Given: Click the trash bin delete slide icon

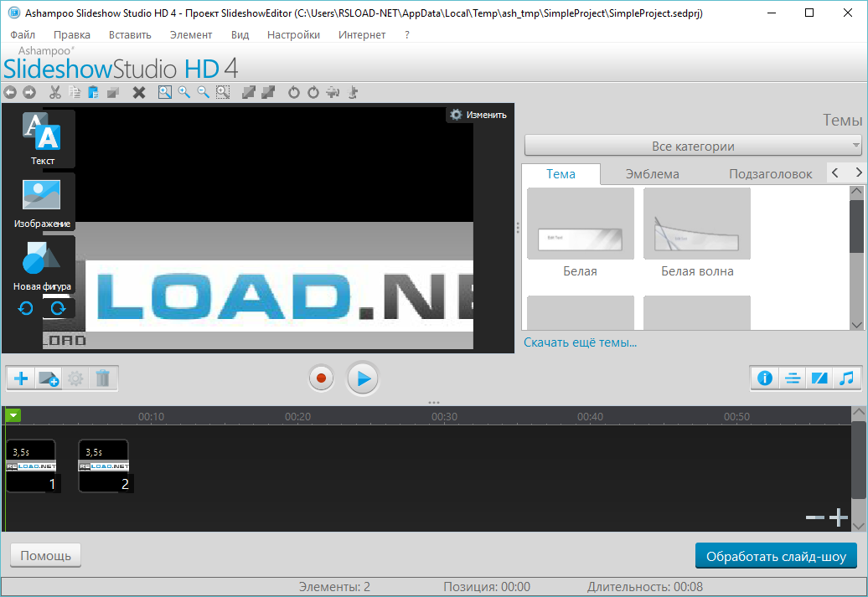Looking at the screenshot, I should [x=103, y=378].
